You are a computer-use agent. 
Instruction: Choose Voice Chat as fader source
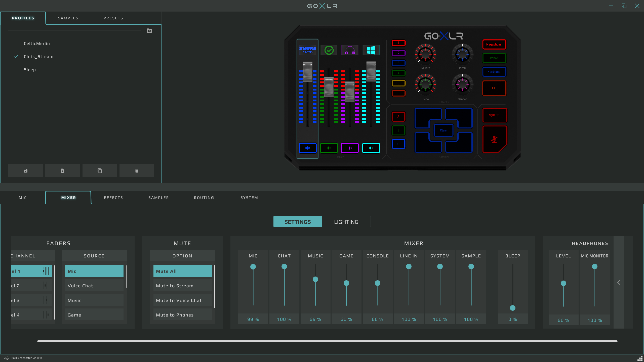(x=94, y=286)
